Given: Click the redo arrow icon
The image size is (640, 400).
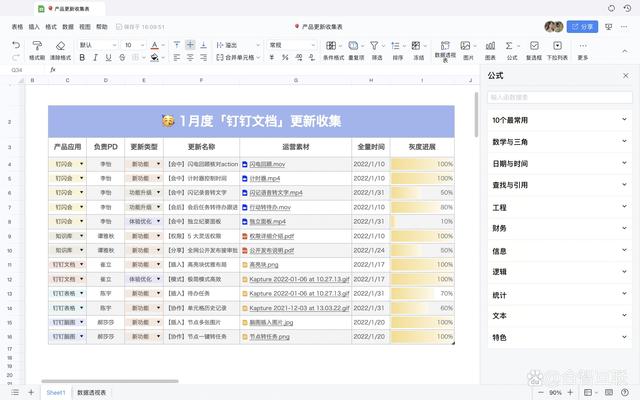Looking at the screenshot, I should click(16, 58).
